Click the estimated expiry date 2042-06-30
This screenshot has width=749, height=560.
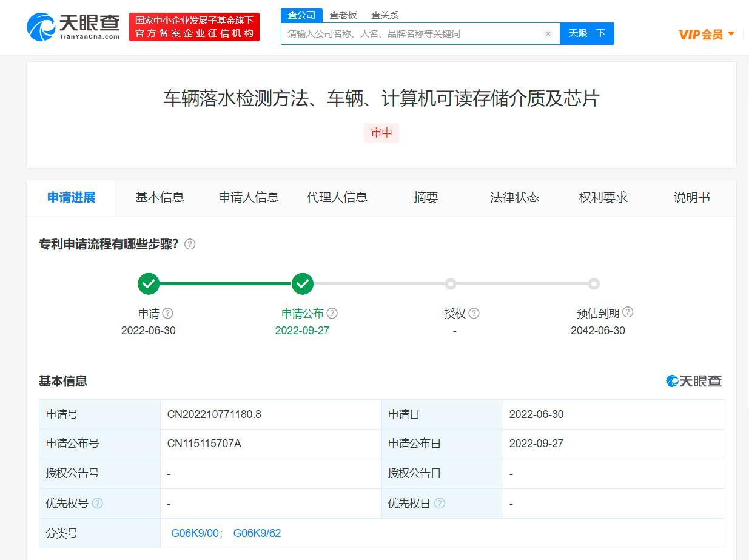[x=598, y=331]
